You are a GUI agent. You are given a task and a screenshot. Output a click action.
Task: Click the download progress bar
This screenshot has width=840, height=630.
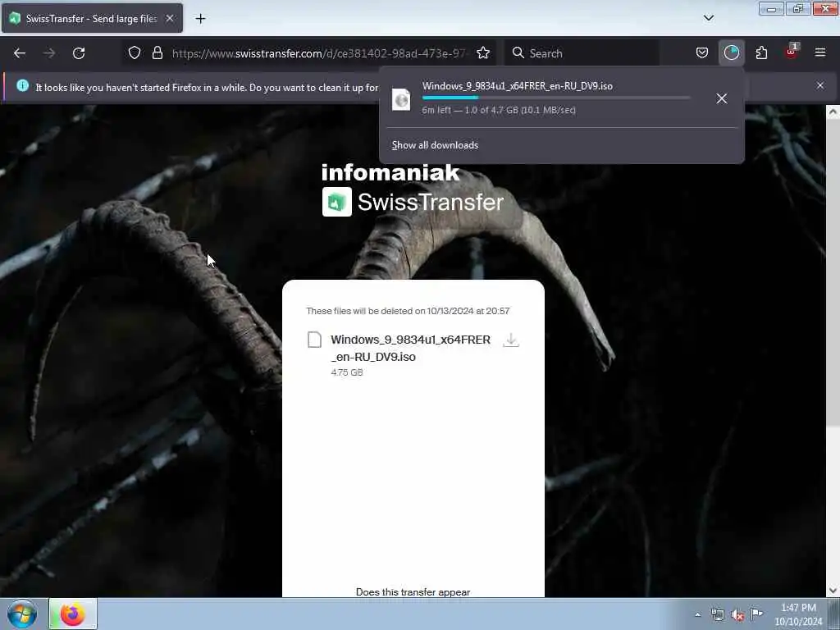click(556, 98)
